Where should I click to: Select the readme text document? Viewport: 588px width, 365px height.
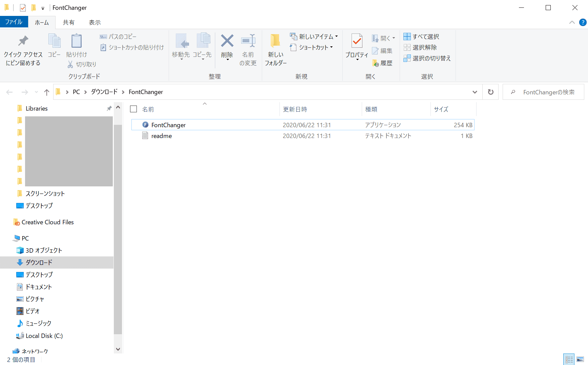point(303,136)
